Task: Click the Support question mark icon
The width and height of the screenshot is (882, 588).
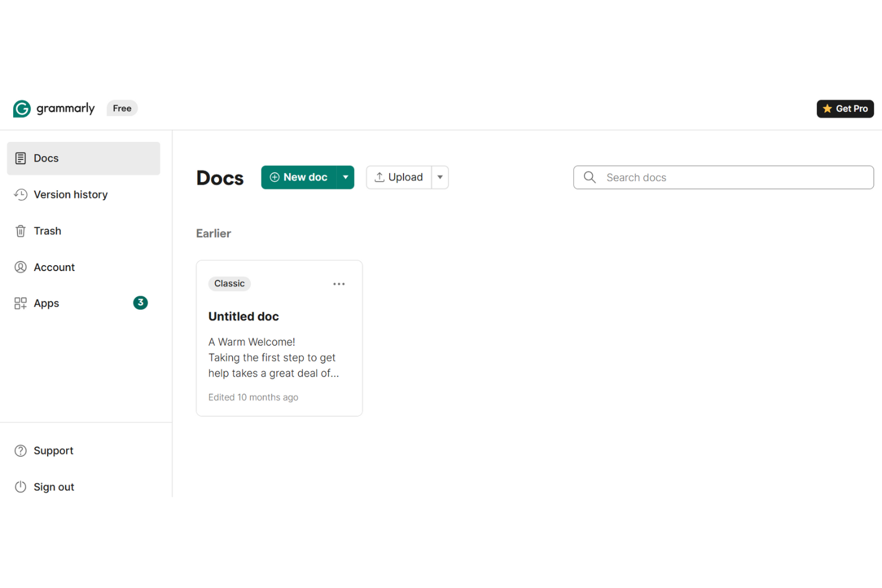Action: [21, 451]
